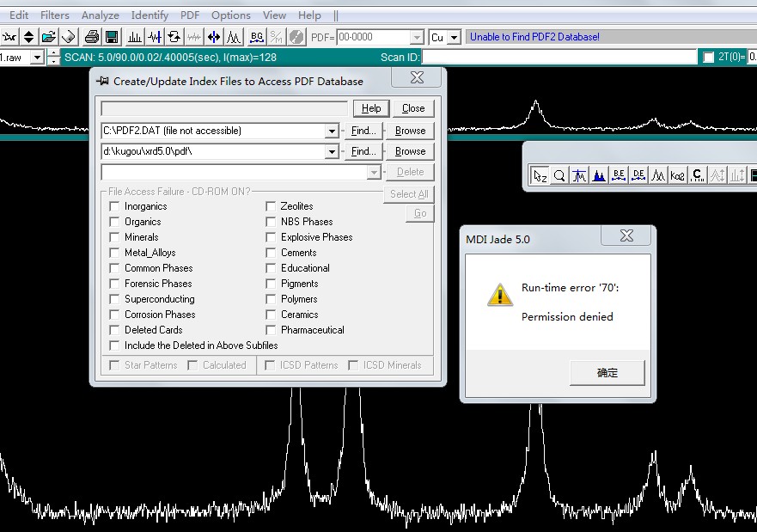Enable the Inorganics checkbox
This screenshot has width=757, height=532.
click(115, 206)
